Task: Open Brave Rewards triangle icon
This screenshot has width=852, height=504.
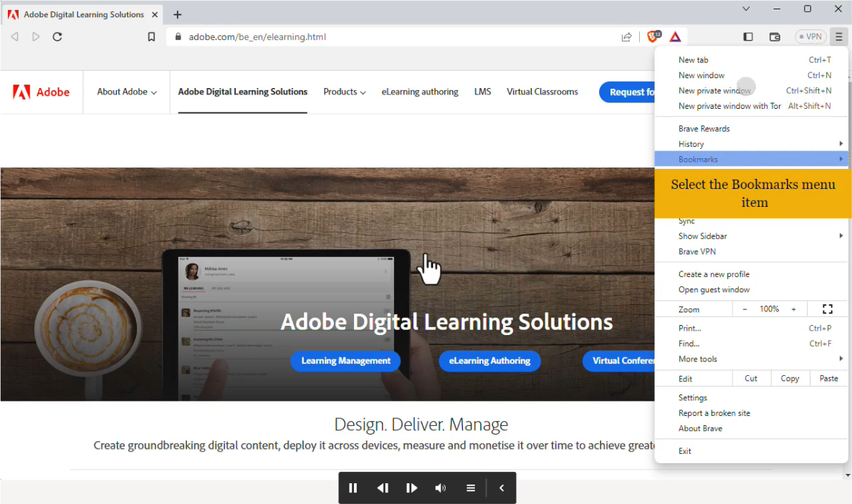Action: pyautogui.click(x=675, y=37)
